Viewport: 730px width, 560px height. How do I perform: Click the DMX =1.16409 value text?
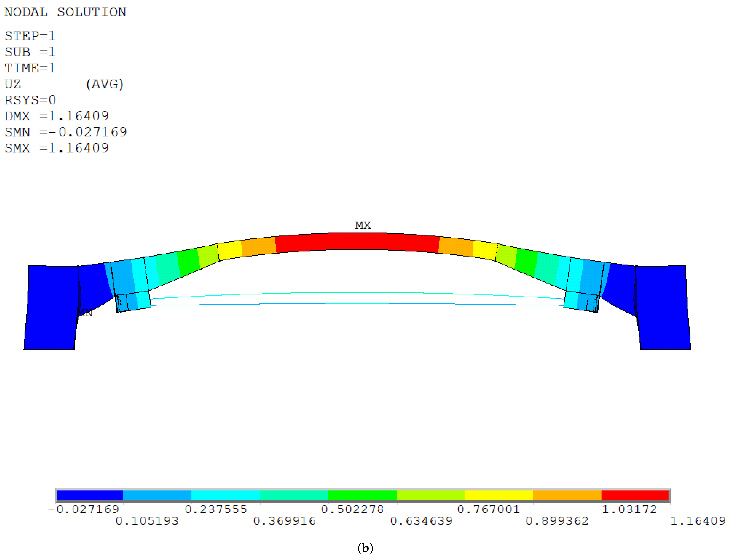point(56,116)
